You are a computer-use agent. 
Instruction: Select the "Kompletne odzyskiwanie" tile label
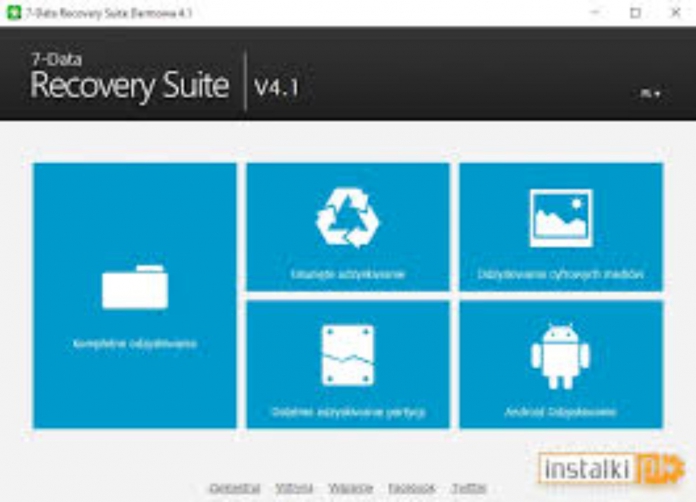tap(135, 343)
